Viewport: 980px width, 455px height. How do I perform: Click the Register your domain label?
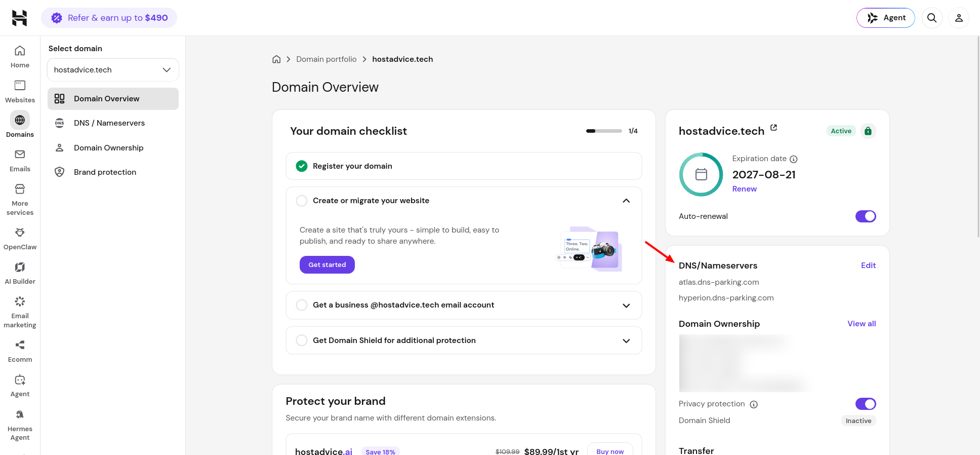pyautogui.click(x=352, y=166)
